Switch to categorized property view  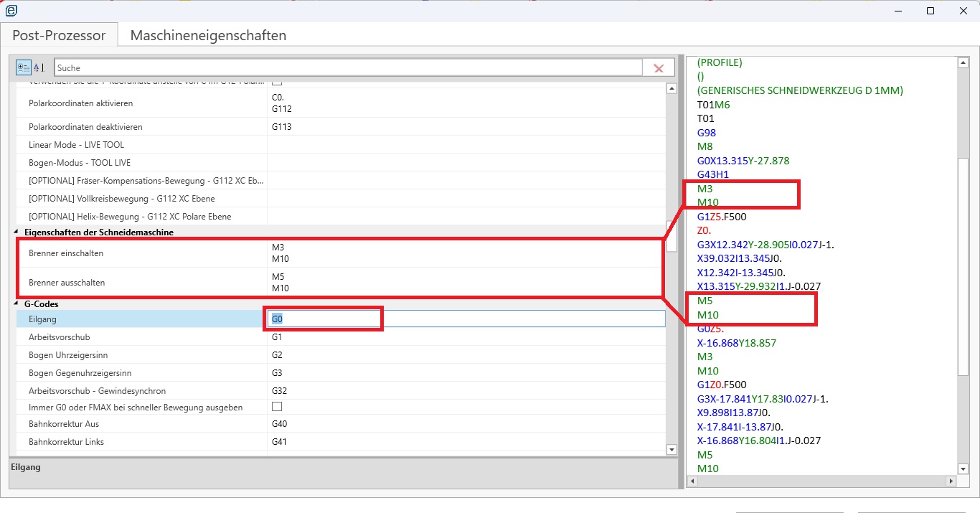(24, 67)
